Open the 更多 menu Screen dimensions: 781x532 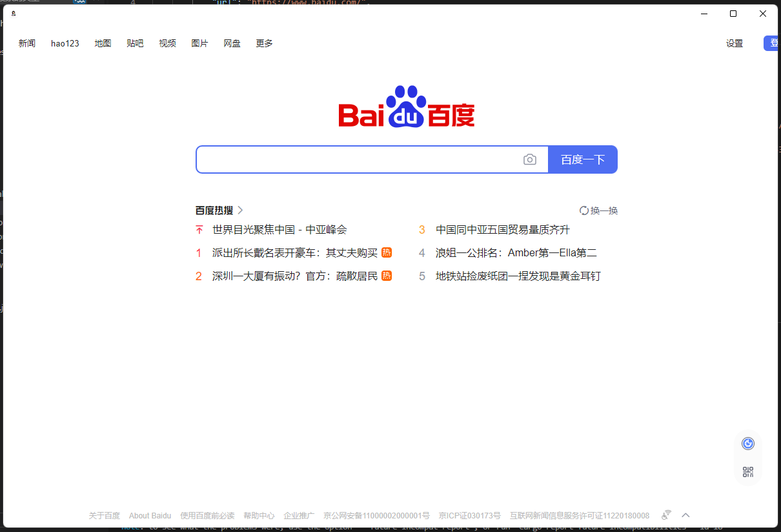pyautogui.click(x=263, y=43)
